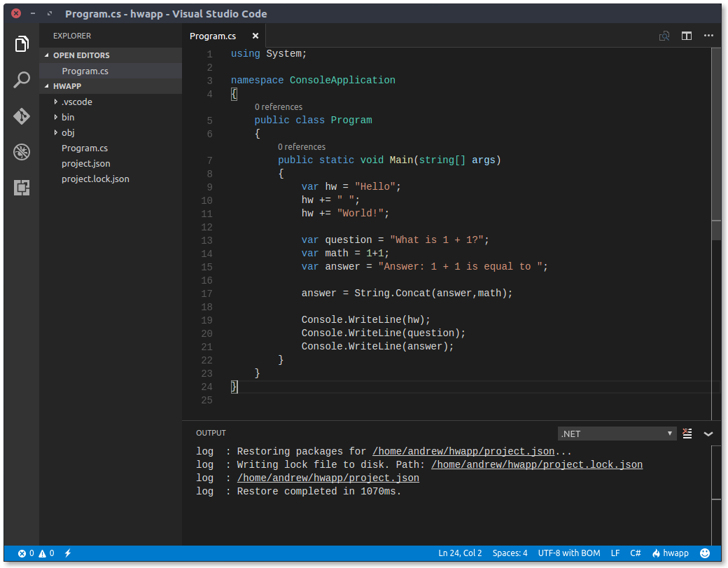Open the project.lock.json path link in output
The image size is (728, 568).
[x=537, y=465]
